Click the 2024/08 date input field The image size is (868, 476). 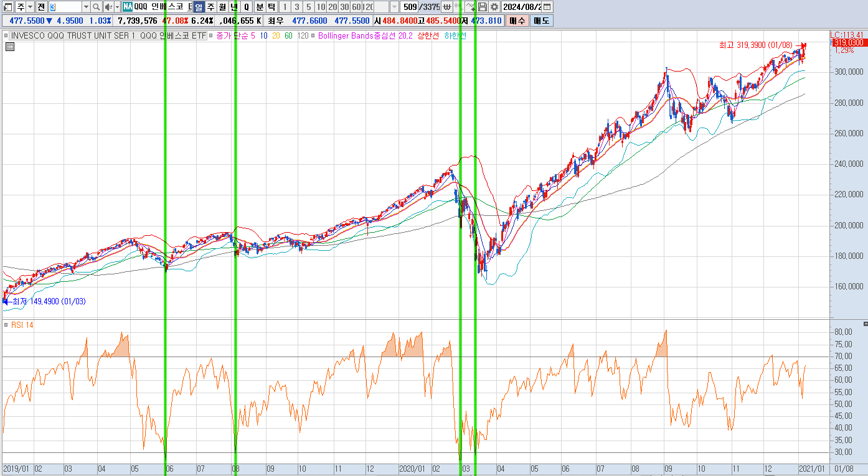click(x=522, y=7)
